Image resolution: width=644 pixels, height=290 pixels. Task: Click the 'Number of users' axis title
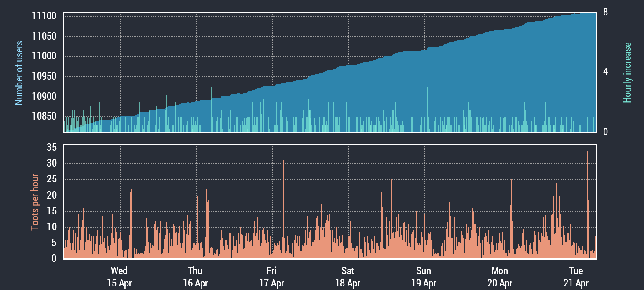[19, 73]
